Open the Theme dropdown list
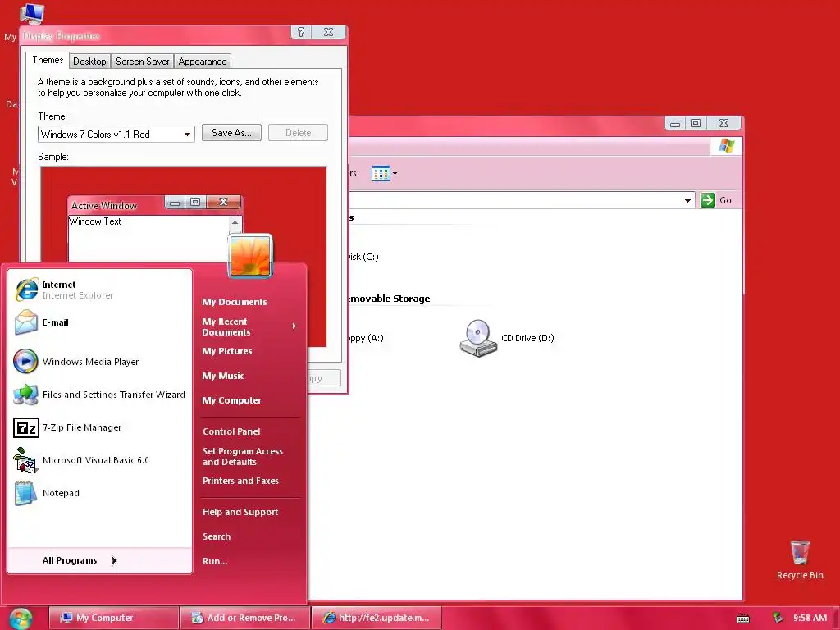840x630 pixels. point(188,135)
